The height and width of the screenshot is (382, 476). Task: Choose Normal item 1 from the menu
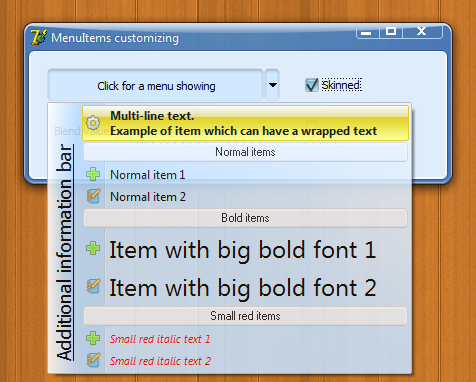point(245,174)
